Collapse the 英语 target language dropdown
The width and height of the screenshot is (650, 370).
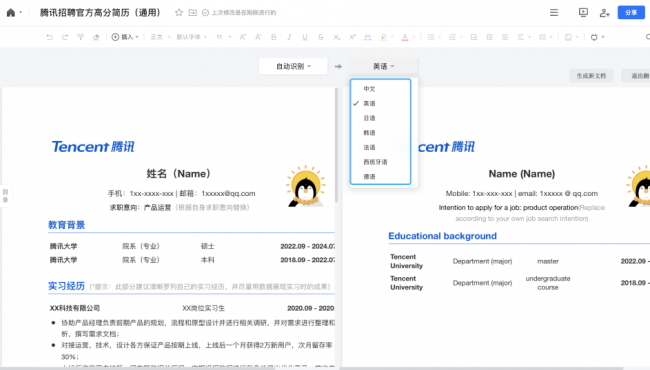[x=383, y=66]
